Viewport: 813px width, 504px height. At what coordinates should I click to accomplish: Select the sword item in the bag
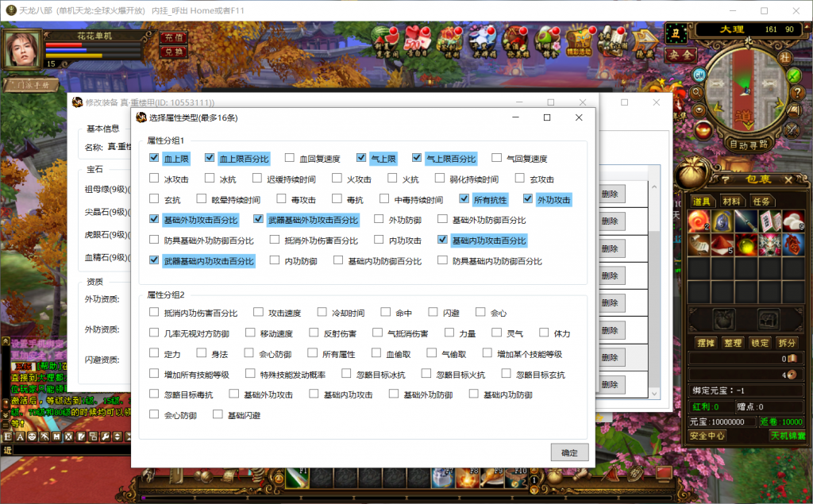746,222
